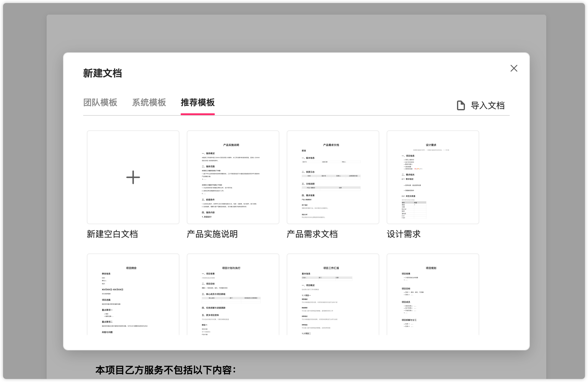Click the 新建空白文档 label

112,234
